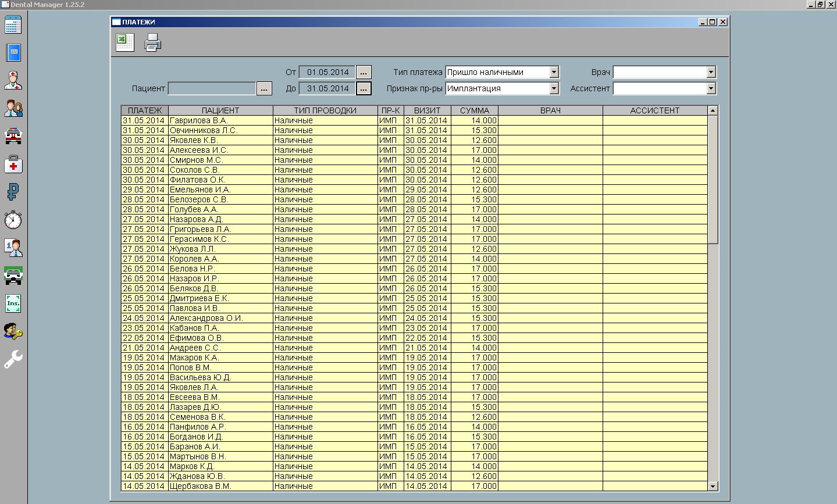Export payments to Excel

(124, 42)
